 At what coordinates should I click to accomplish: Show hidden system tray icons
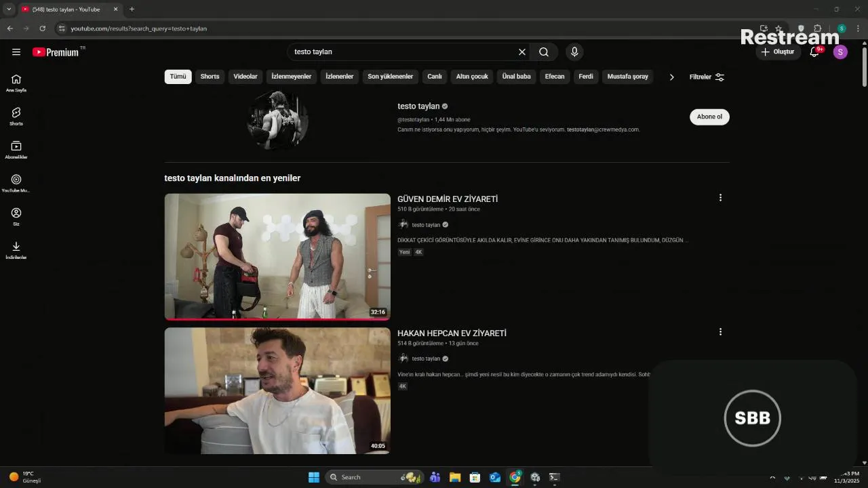772,477
